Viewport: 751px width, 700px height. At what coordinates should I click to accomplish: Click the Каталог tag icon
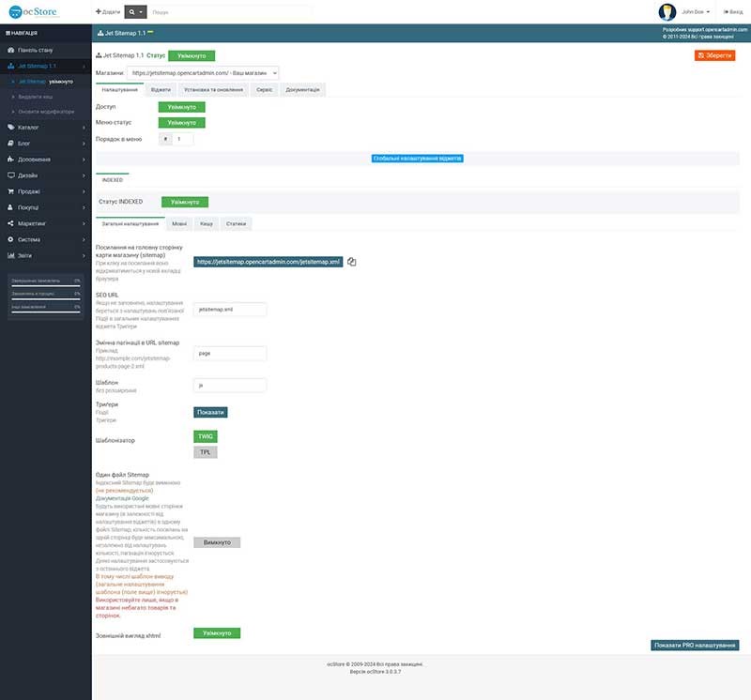10,128
